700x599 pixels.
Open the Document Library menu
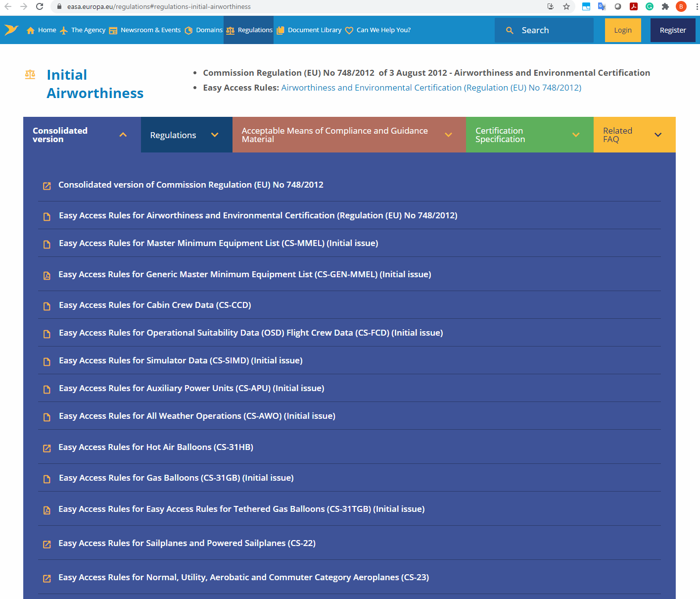[x=315, y=30]
